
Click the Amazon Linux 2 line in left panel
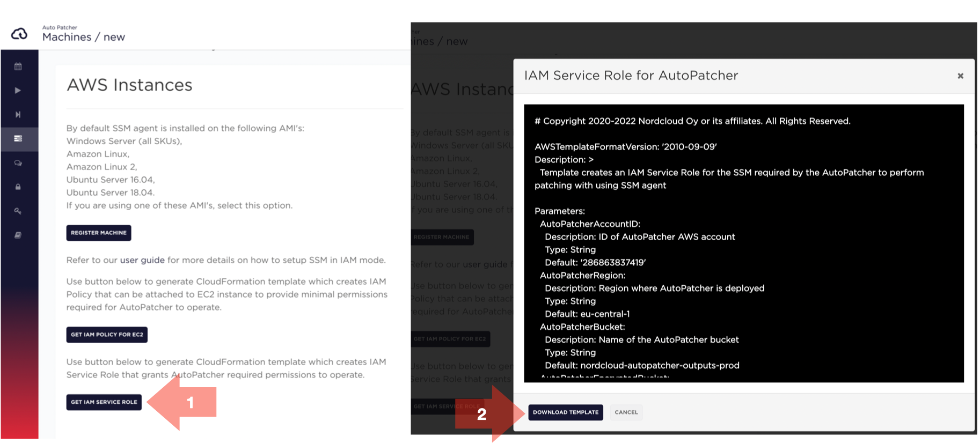pos(101,167)
